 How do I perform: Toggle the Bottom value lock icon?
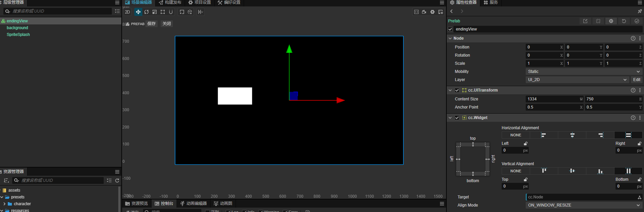click(x=640, y=179)
